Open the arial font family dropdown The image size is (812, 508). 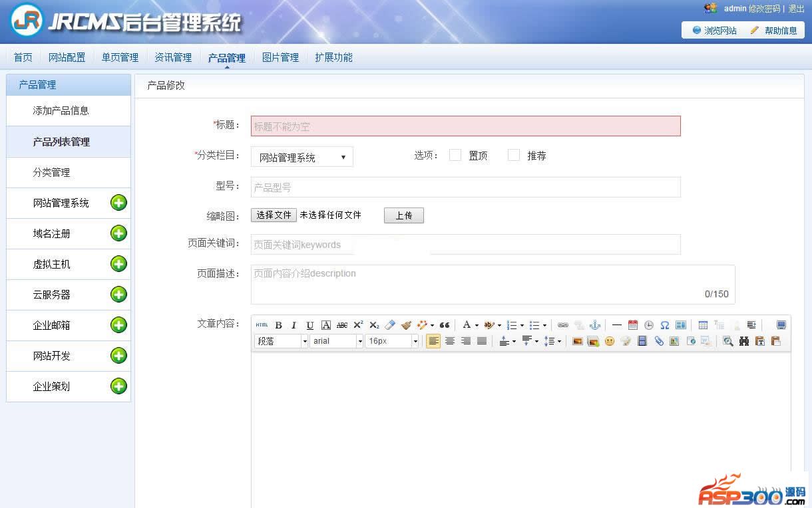pyautogui.click(x=337, y=341)
